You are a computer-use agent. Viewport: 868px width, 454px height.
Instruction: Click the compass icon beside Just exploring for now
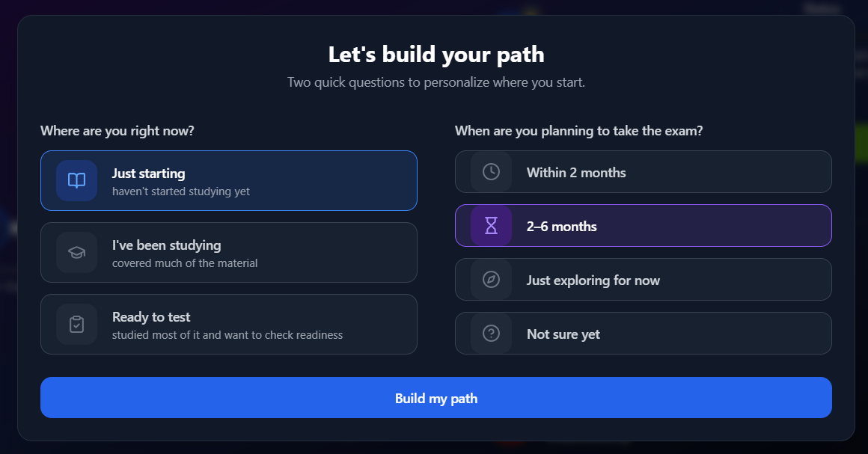(x=490, y=279)
